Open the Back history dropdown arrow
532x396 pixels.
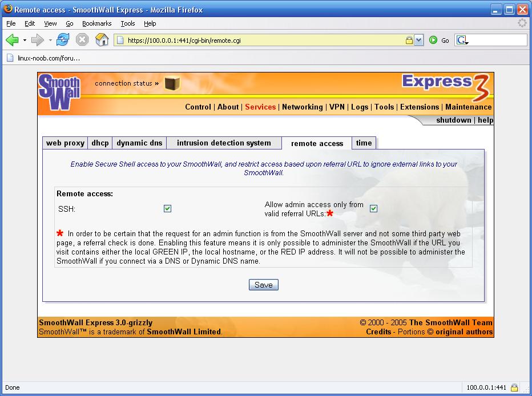(x=25, y=41)
